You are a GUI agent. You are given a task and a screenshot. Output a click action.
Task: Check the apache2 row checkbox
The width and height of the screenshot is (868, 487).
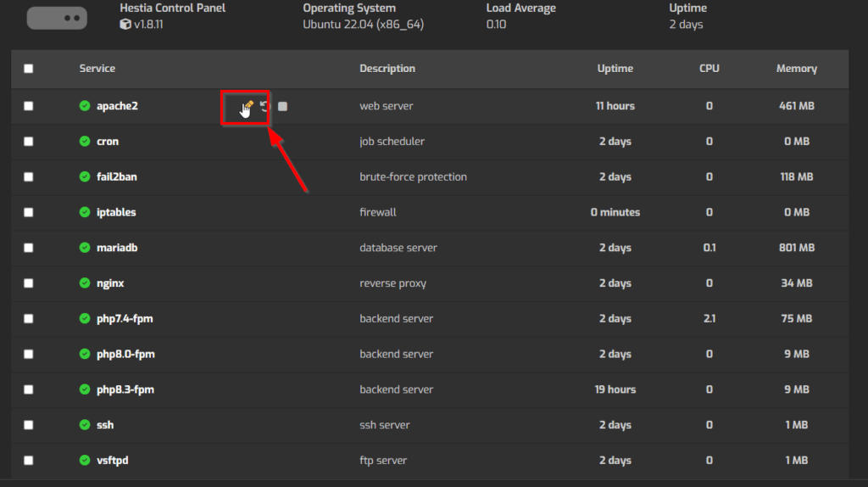(x=29, y=106)
